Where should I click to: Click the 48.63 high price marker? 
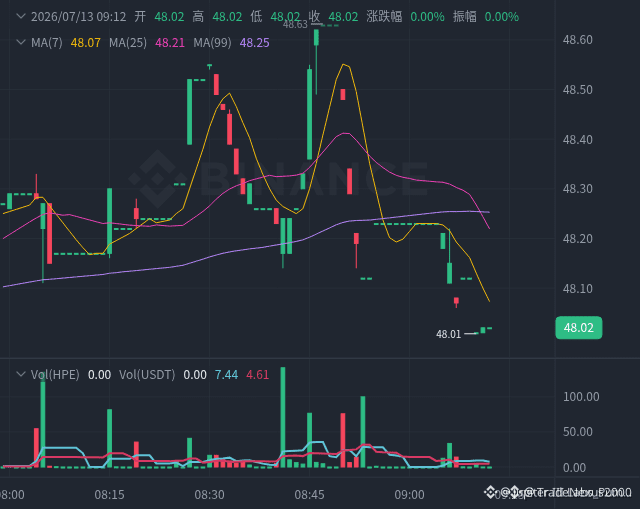[x=295, y=24]
